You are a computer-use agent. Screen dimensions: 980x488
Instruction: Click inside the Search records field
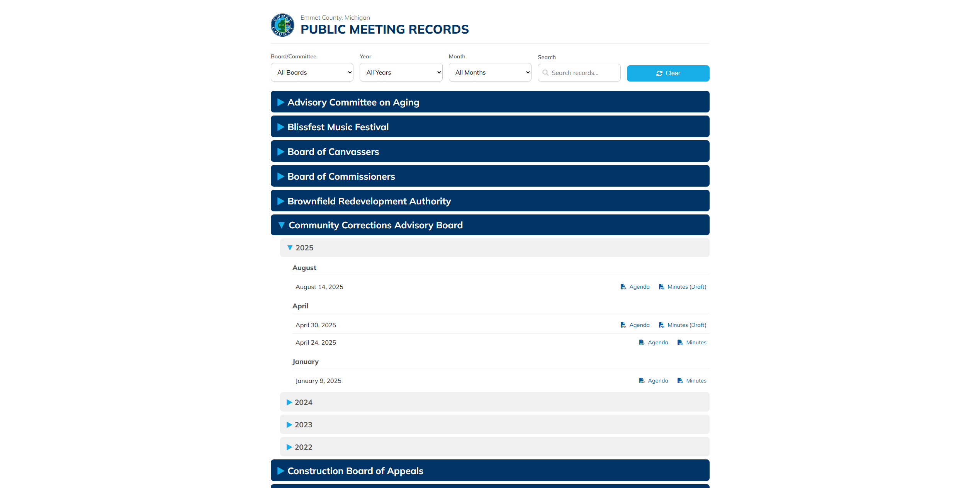click(579, 73)
